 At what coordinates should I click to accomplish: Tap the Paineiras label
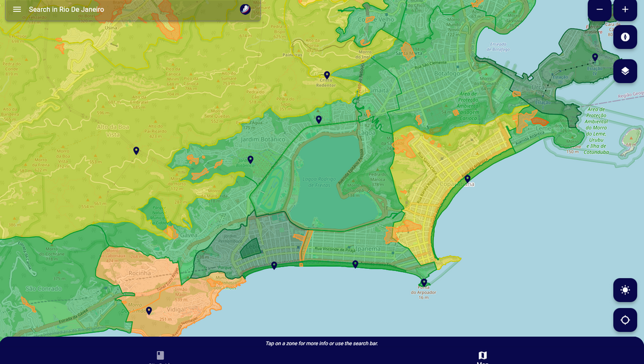293,55
